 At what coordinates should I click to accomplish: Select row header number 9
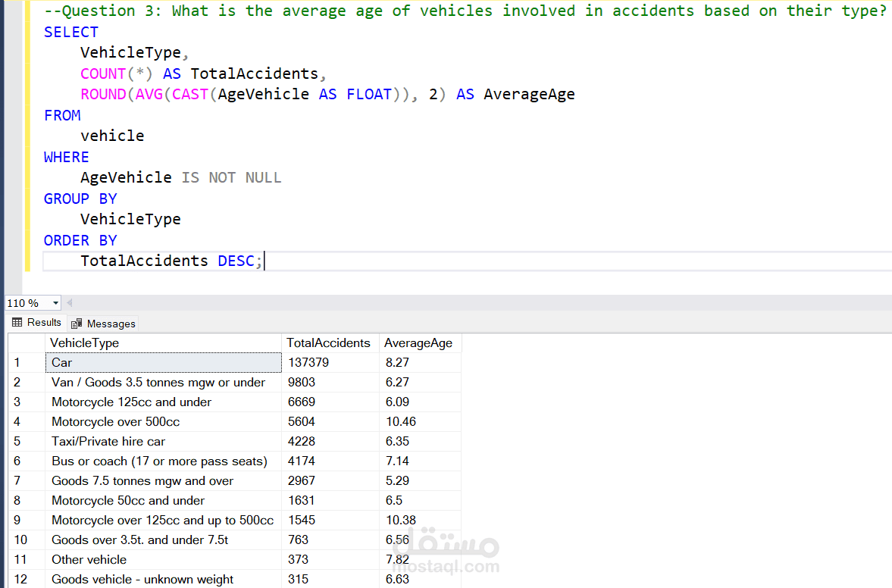(x=27, y=521)
